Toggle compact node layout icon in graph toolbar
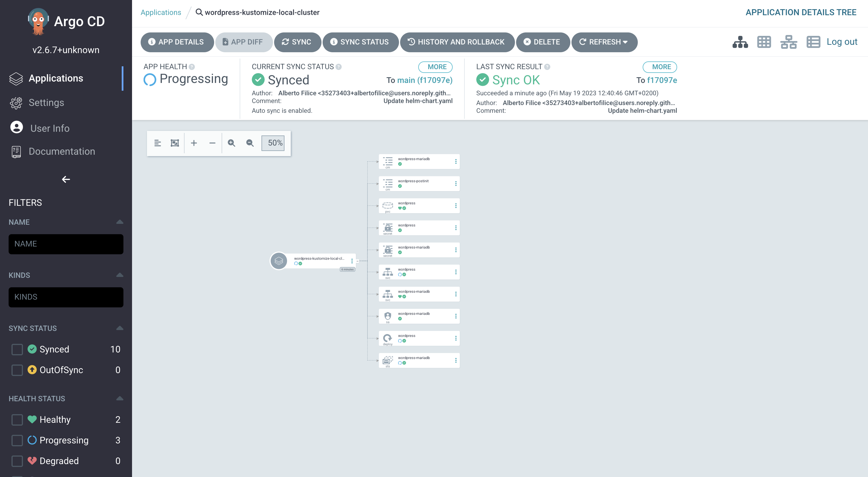The image size is (868, 477). pyautogui.click(x=157, y=143)
